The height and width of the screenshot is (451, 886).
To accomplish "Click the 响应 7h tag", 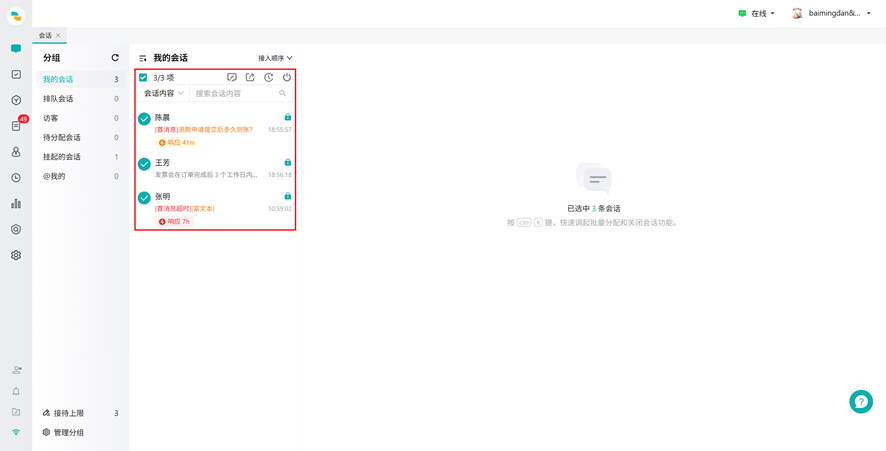I will tap(174, 222).
